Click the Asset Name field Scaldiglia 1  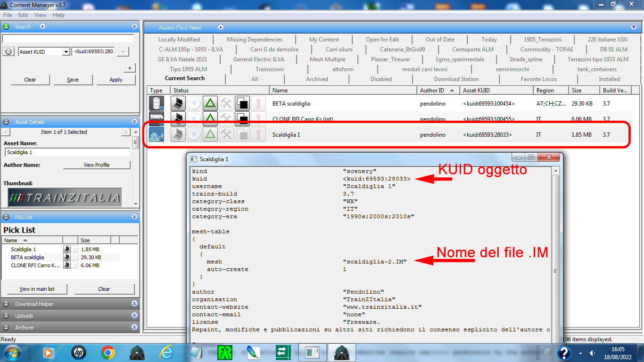click(x=67, y=152)
